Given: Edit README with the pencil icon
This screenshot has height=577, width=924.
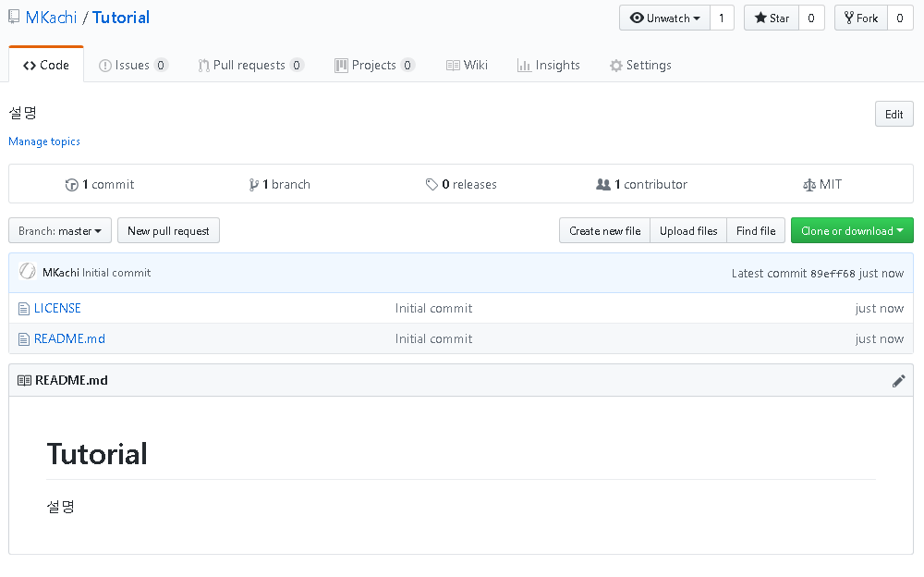Looking at the screenshot, I should [x=899, y=381].
